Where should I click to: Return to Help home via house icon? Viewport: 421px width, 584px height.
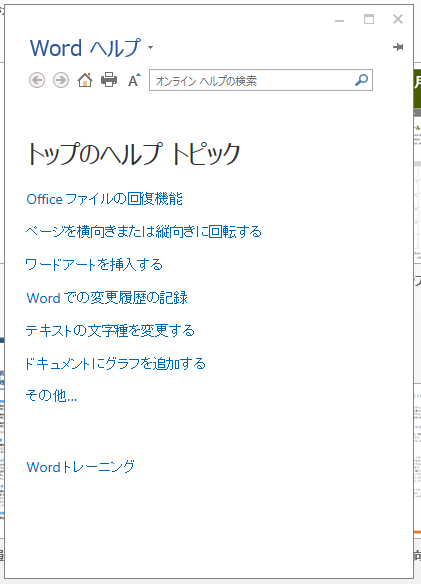click(x=85, y=80)
